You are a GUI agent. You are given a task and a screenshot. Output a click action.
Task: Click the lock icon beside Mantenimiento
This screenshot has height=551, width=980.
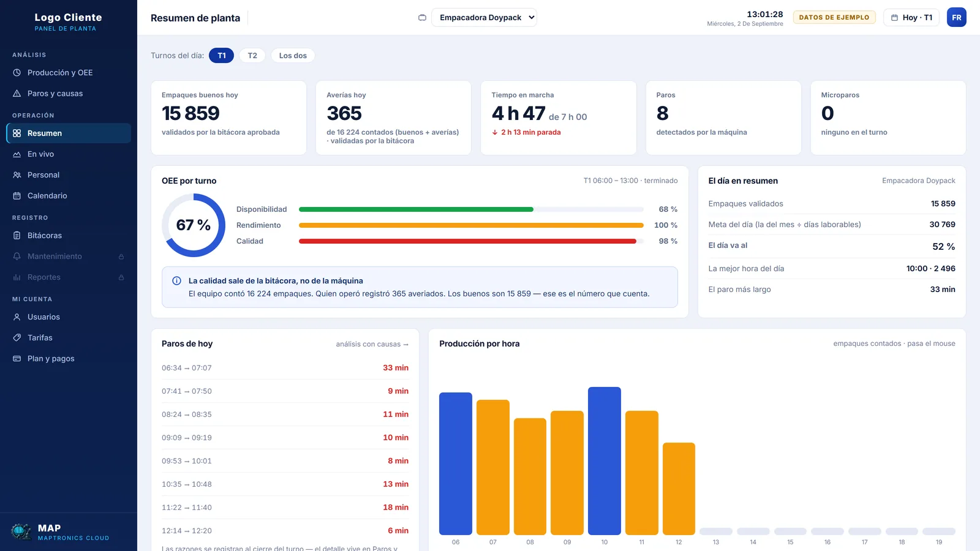121,257
